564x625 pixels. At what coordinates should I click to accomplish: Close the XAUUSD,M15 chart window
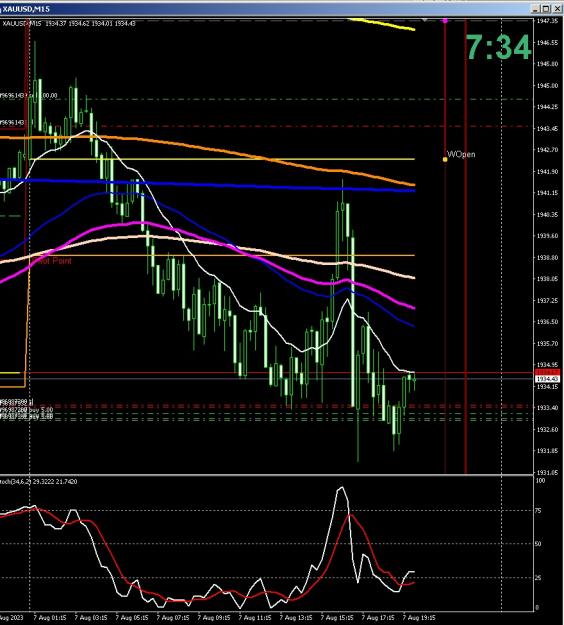(557, 9)
